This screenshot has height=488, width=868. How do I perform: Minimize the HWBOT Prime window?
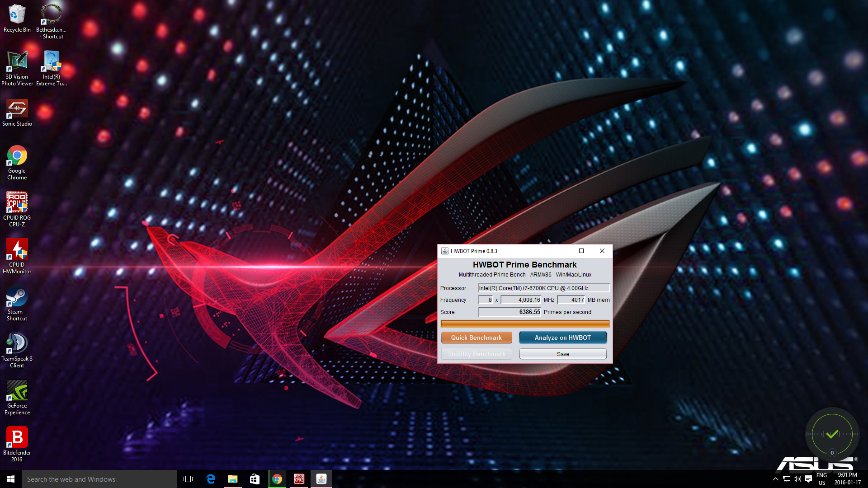coord(561,251)
